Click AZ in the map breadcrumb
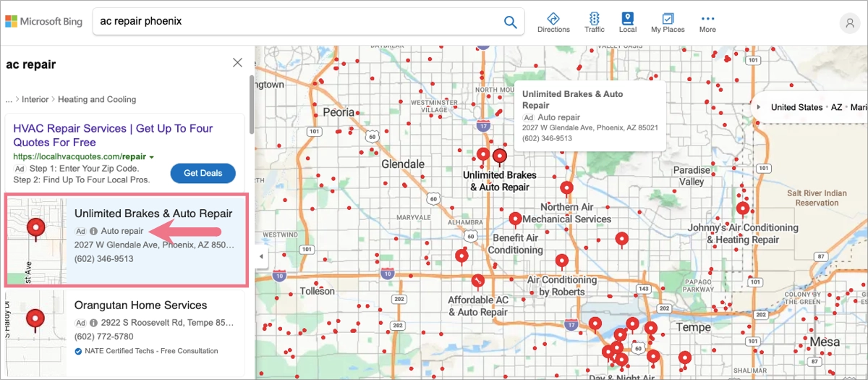The image size is (868, 380). tap(836, 107)
